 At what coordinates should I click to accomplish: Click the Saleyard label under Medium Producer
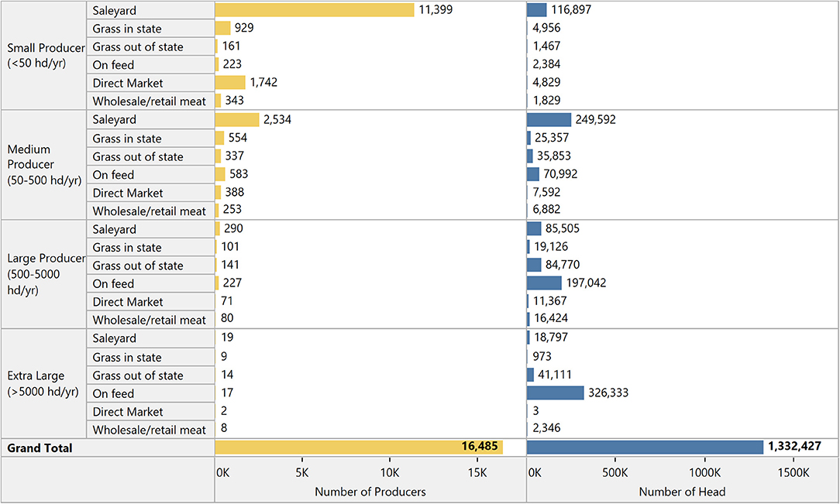[114, 120]
